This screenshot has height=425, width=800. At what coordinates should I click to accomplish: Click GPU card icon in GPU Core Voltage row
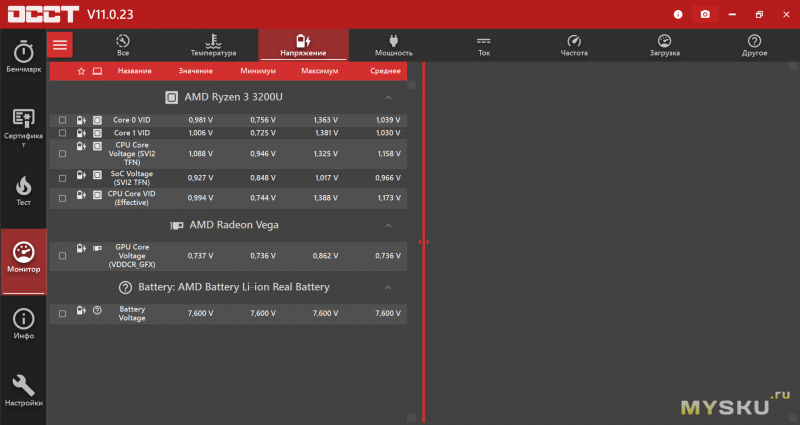click(97, 248)
